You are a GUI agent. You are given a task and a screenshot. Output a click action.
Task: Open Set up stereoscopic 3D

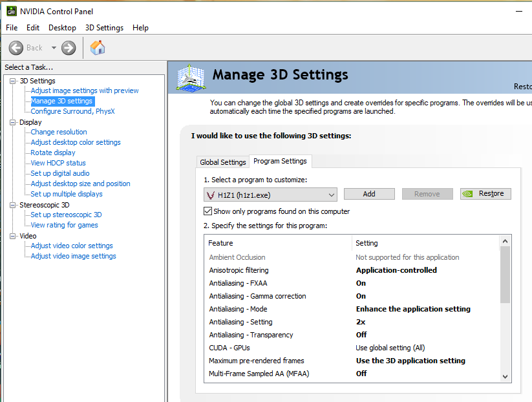[66, 215]
